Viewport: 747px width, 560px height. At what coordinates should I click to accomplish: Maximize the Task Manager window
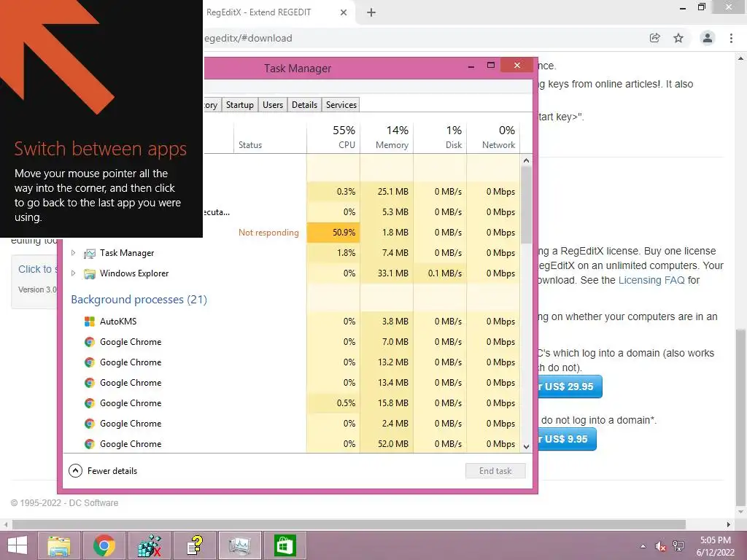[x=491, y=65]
